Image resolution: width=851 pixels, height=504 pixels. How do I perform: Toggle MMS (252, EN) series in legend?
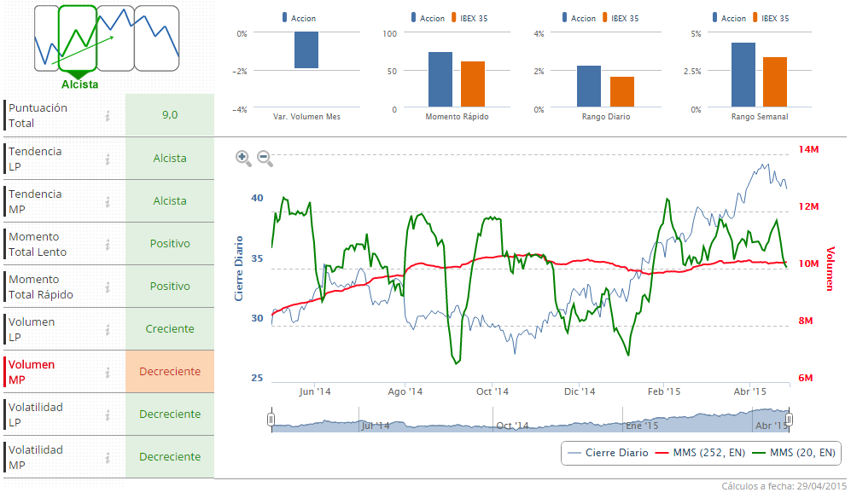(x=703, y=453)
